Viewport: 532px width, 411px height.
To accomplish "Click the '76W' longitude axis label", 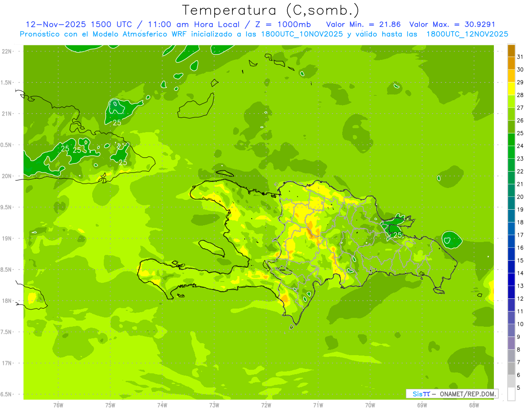I will click(58, 405).
